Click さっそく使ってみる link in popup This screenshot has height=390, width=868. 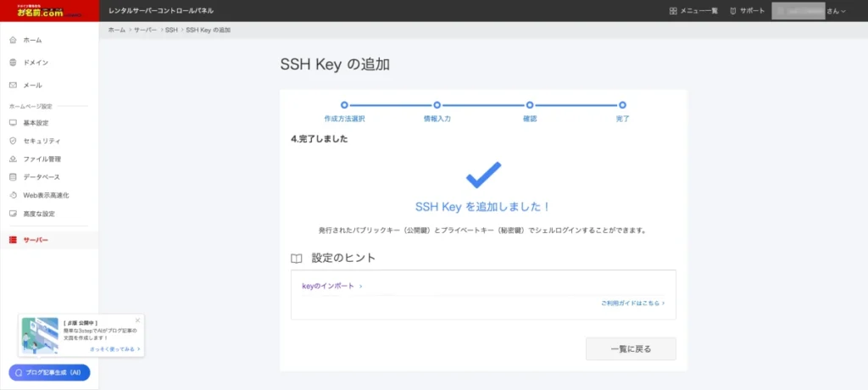(114, 349)
